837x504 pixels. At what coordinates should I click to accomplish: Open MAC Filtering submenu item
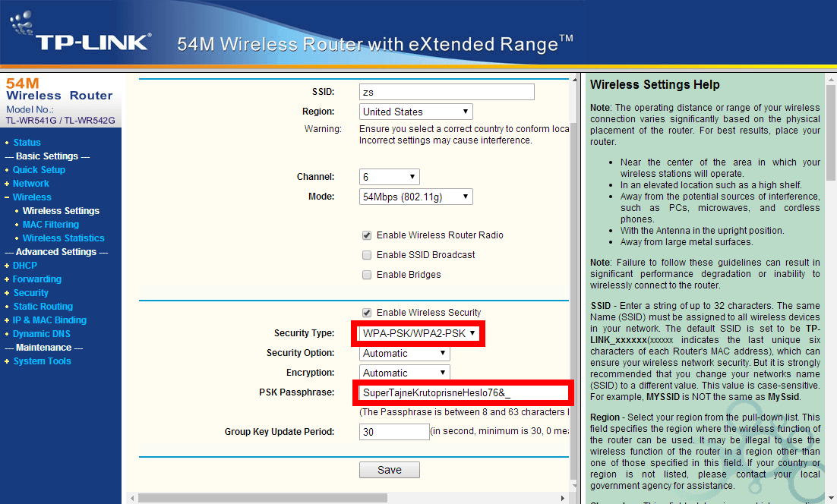pyautogui.click(x=51, y=225)
